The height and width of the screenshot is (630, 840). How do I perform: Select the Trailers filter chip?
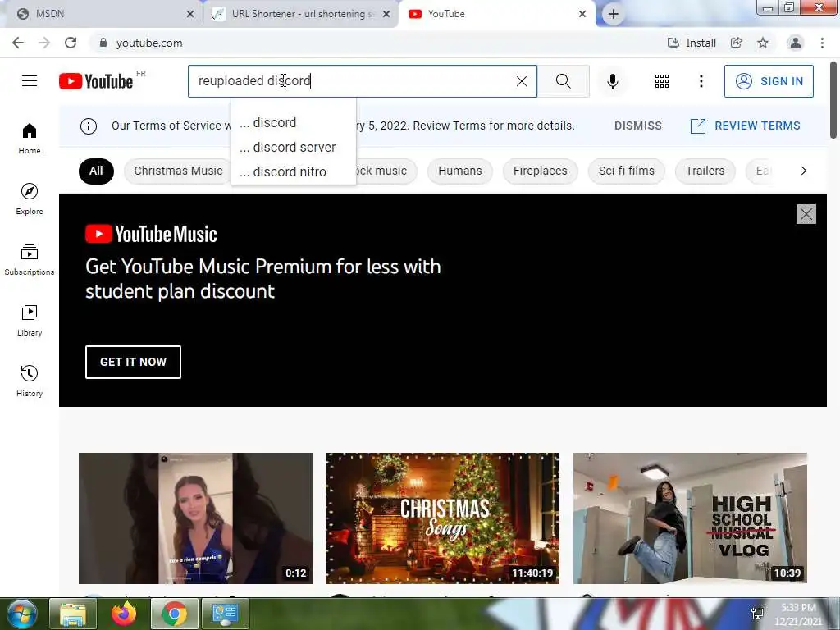coord(705,171)
